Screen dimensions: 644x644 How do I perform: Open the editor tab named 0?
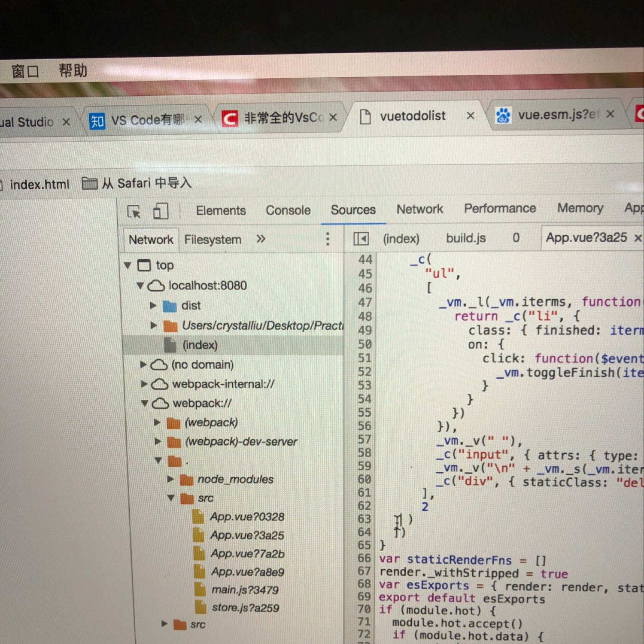point(516,238)
